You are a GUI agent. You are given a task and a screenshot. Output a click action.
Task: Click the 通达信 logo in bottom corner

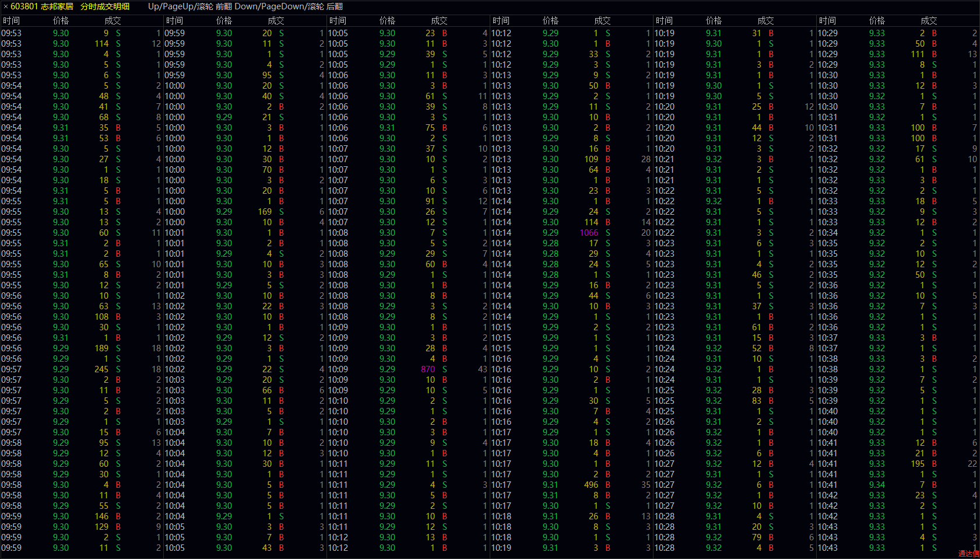[968, 554]
